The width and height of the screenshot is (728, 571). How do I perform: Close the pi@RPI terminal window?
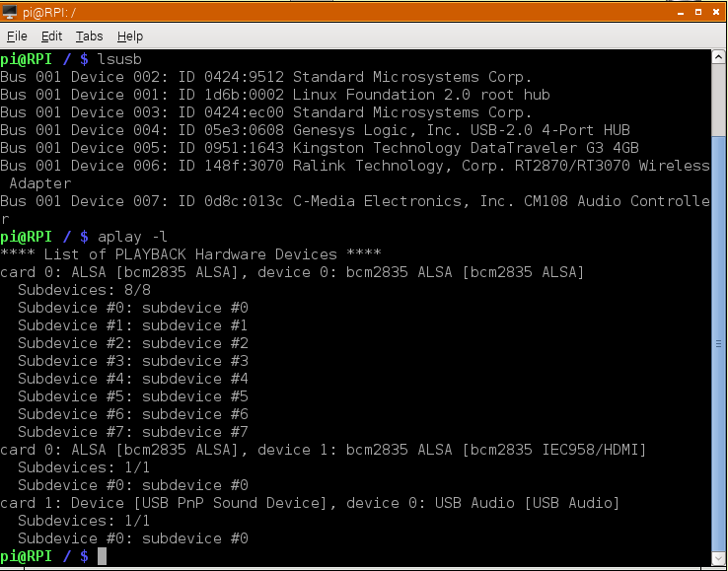714,11
